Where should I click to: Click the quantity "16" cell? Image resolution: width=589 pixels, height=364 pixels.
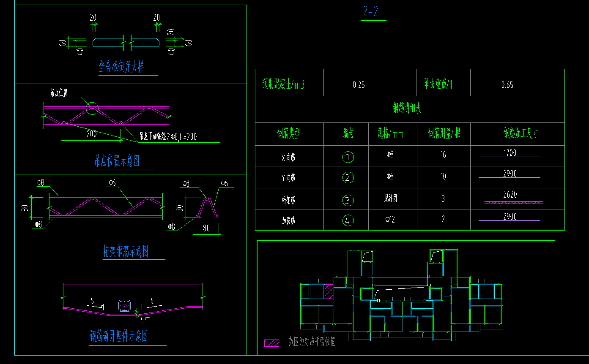coord(443,155)
